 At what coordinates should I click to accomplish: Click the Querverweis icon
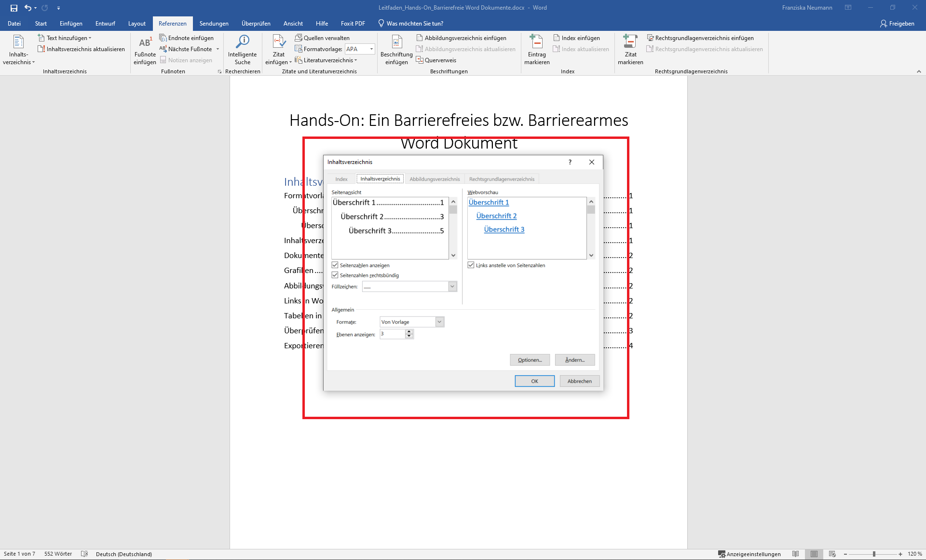tap(420, 60)
